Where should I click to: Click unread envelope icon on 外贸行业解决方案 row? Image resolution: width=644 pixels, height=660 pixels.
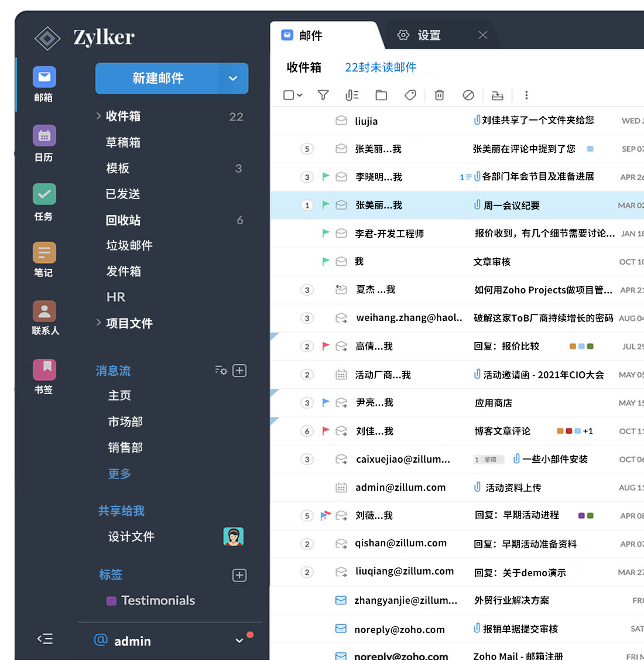click(x=341, y=600)
